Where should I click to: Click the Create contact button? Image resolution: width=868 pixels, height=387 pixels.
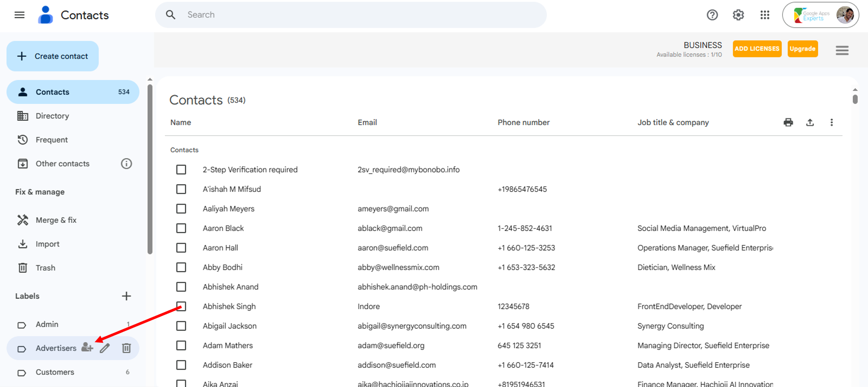(x=53, y=56)
